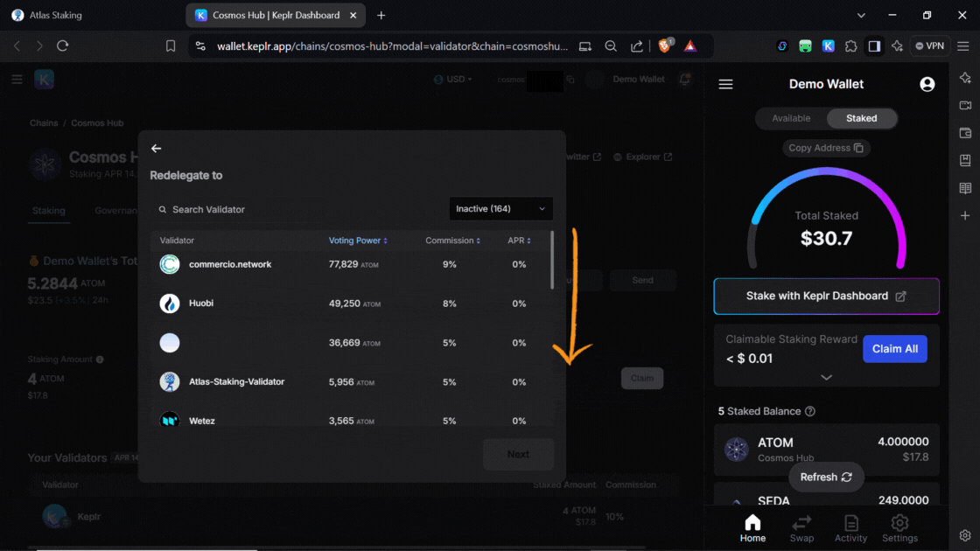Open the Keplr wallet hamburger menu

pos(725,84)
